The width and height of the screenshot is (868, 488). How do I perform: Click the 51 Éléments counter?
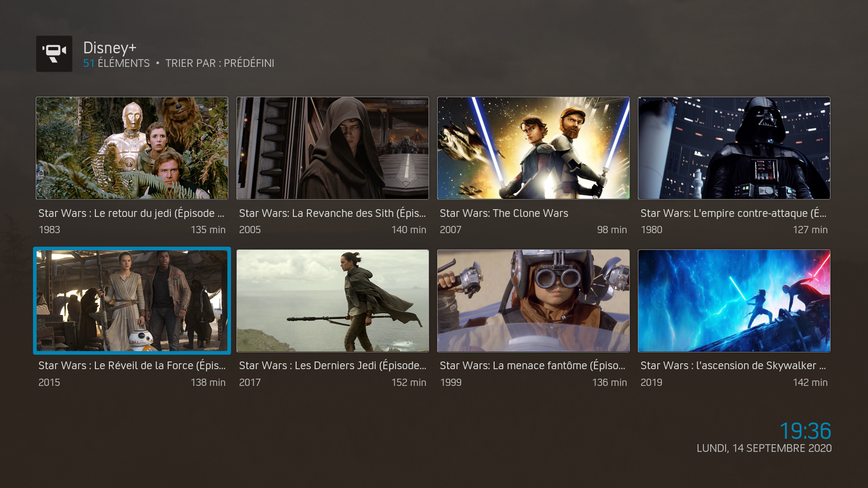(x=116, y=63)
